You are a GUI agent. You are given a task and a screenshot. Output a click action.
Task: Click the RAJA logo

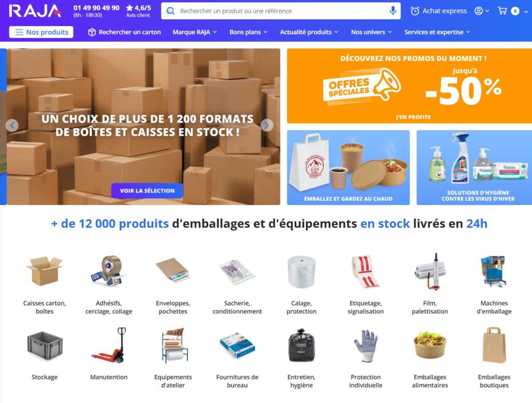click(35, 11)
